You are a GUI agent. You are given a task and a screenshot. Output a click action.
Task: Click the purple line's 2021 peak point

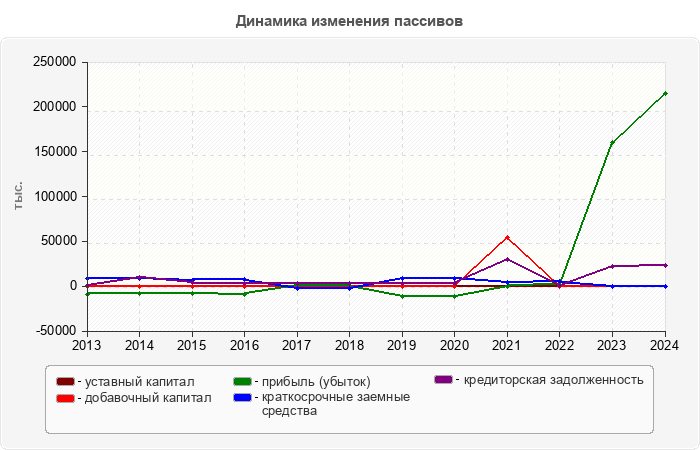(x=507, y=259)
